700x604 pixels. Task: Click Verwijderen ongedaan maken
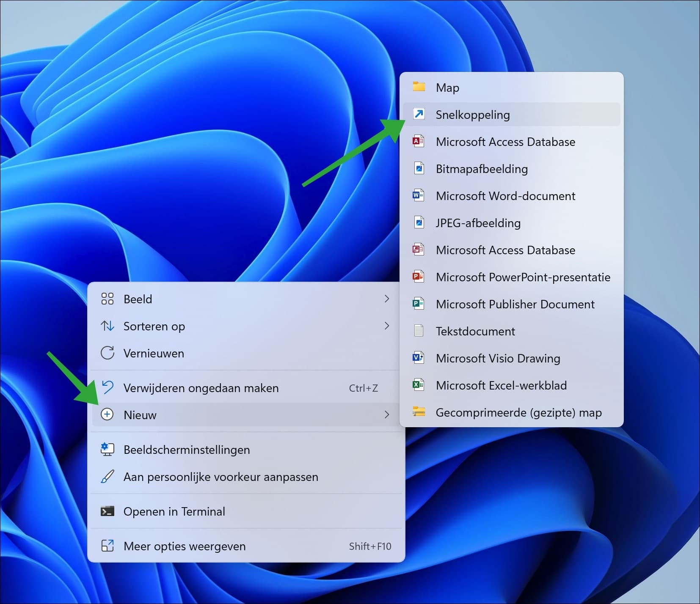tap(201, 387)
